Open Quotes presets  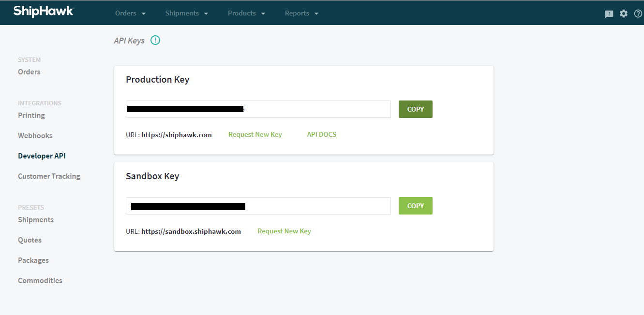(30, 240)
